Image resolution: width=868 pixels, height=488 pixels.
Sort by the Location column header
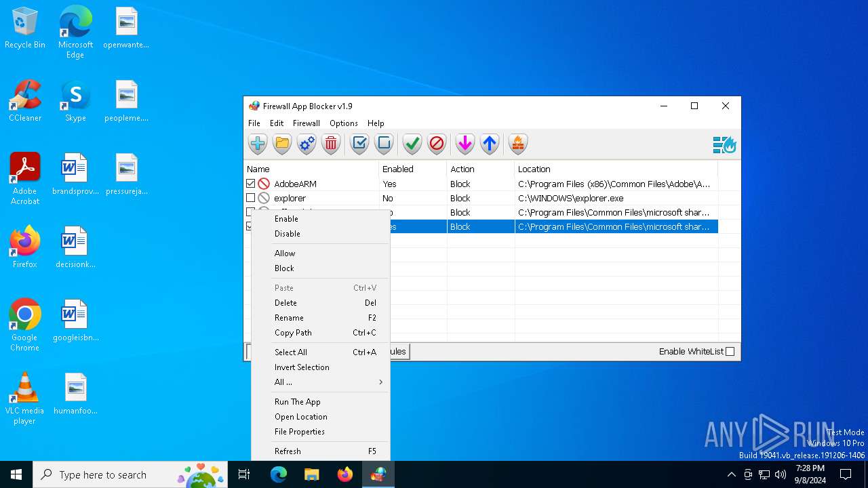(616, 169)
